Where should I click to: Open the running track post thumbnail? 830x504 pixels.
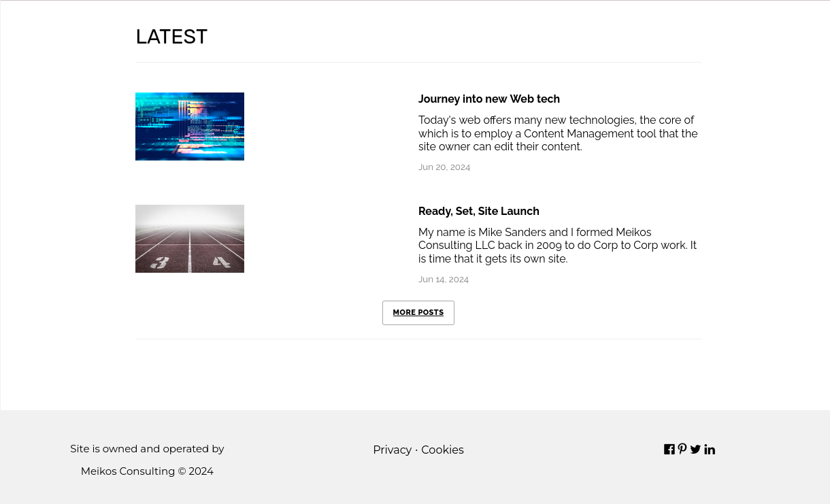(190, 239)
